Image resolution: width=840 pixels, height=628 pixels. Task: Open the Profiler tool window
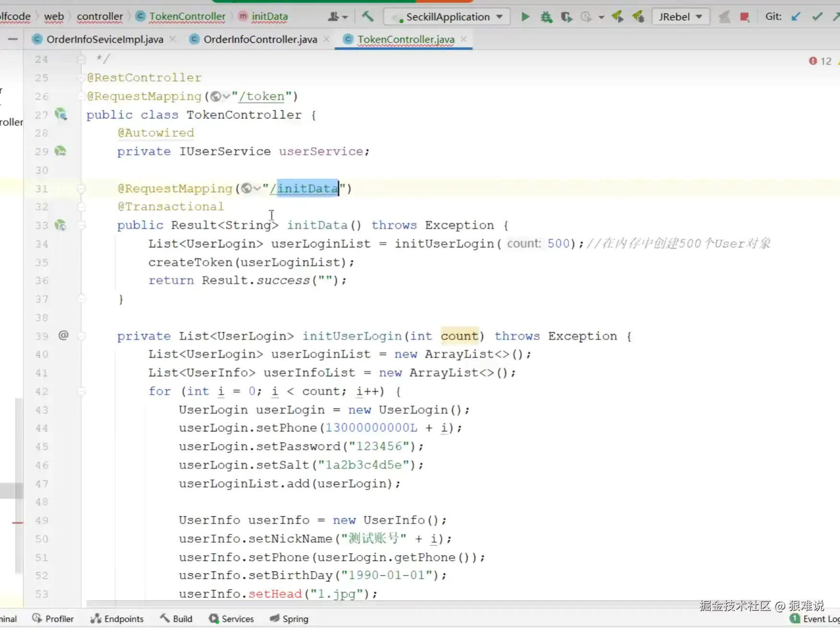(x=53, y=618)
